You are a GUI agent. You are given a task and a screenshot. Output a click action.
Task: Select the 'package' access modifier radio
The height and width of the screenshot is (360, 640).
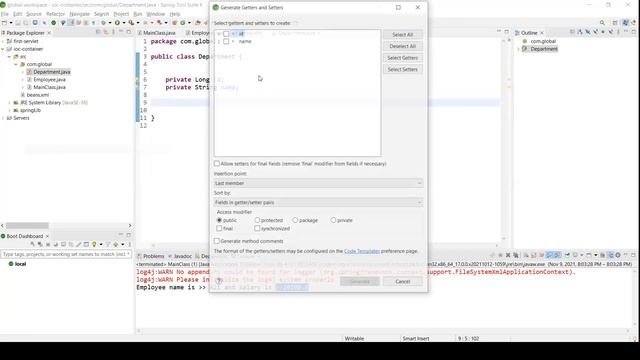pos(295,220)
